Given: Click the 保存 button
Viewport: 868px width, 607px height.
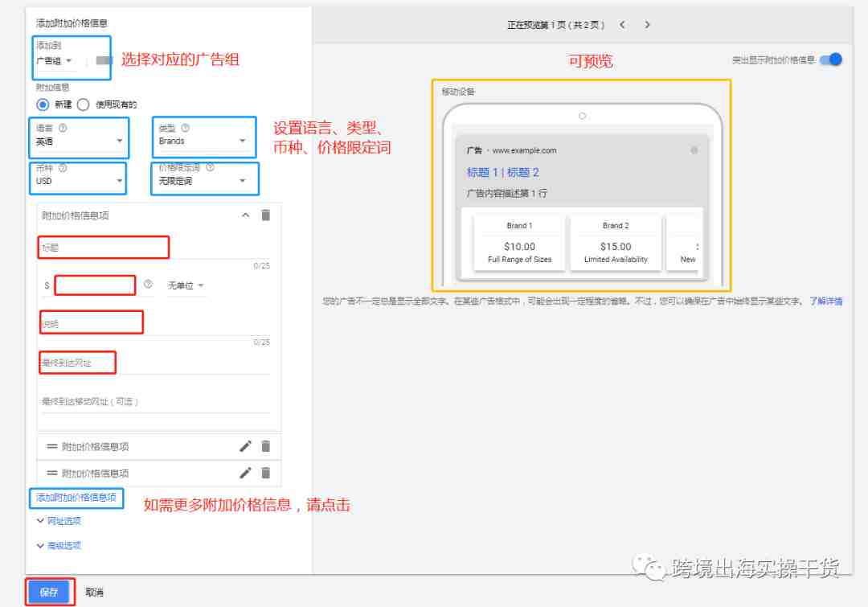Looking at the screenshot, I should [x=49, y=592].
